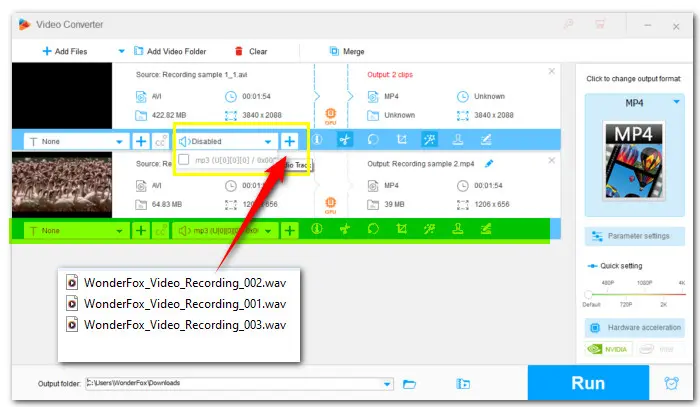
Task: Browse for output folder with folder icon
Action: point(409,384)
